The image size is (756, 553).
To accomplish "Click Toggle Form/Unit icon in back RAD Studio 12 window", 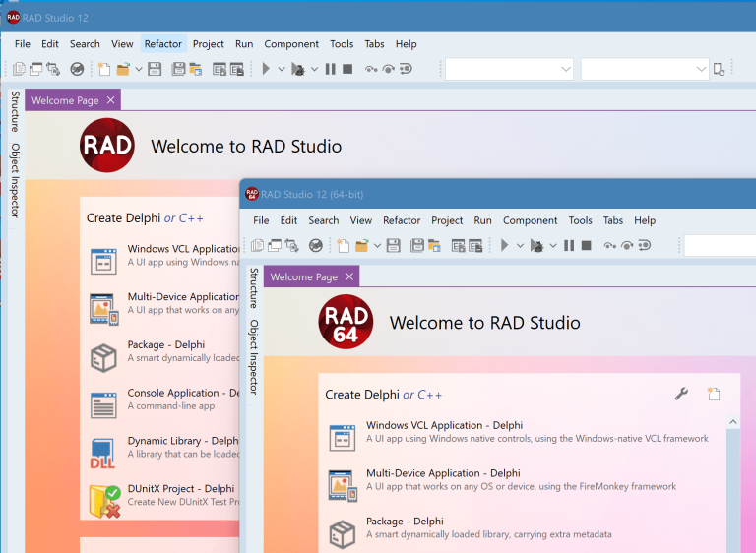I will [53, 69].
